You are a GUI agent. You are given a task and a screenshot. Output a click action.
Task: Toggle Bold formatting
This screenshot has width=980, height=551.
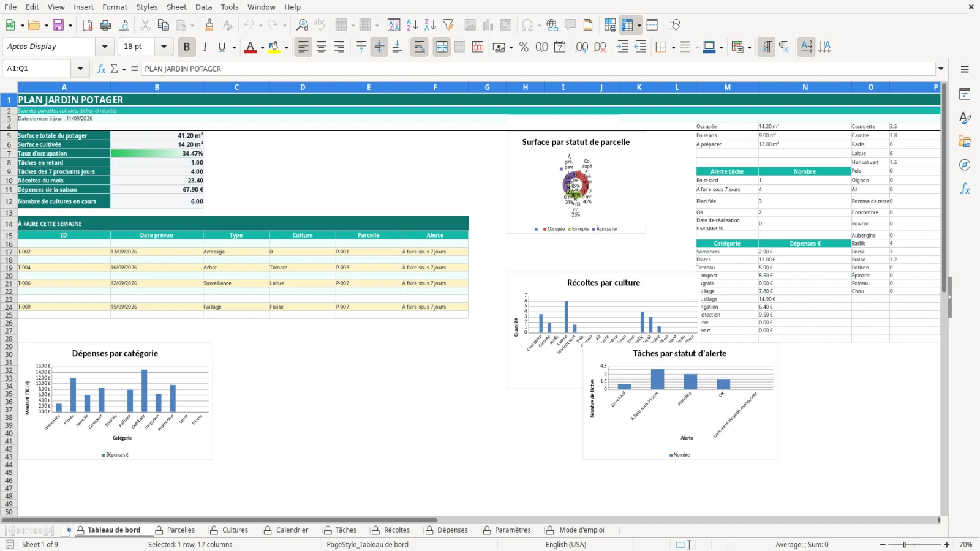[187, 47]
